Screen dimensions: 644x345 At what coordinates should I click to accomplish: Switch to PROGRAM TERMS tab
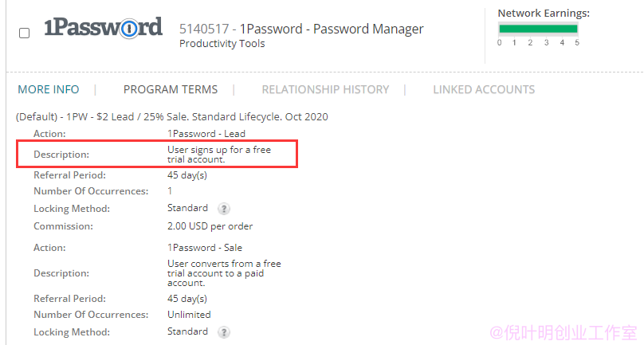[x=171, y=89]
